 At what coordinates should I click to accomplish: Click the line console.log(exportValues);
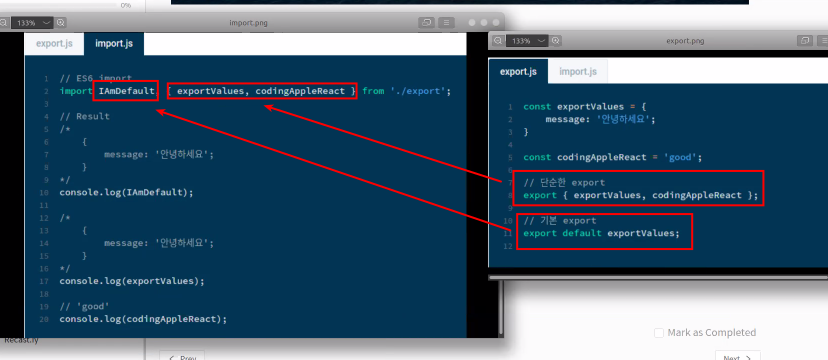(132, 281)
